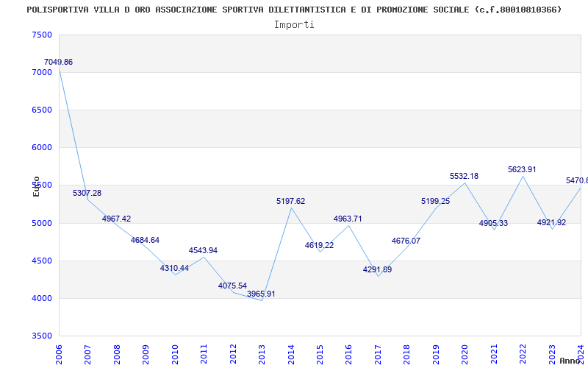Select the 5307.28 data point label
Image resolution: width=588 pixels, height=368 pixels.
87,194
